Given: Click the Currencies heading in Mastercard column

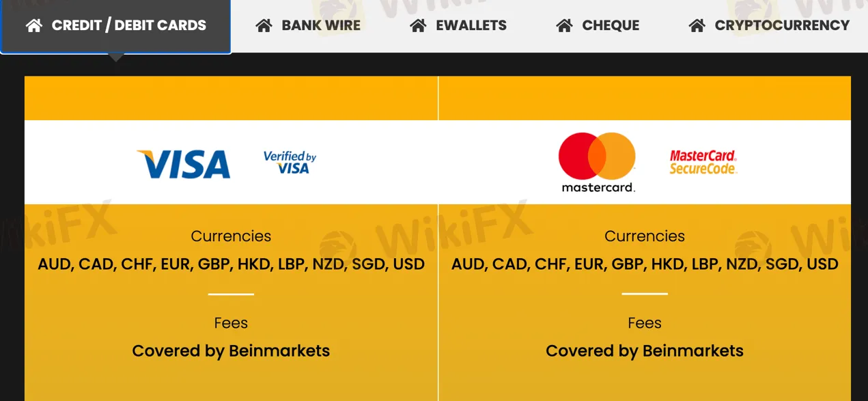Looking at the screenshot, I should [x=645, y=236].
